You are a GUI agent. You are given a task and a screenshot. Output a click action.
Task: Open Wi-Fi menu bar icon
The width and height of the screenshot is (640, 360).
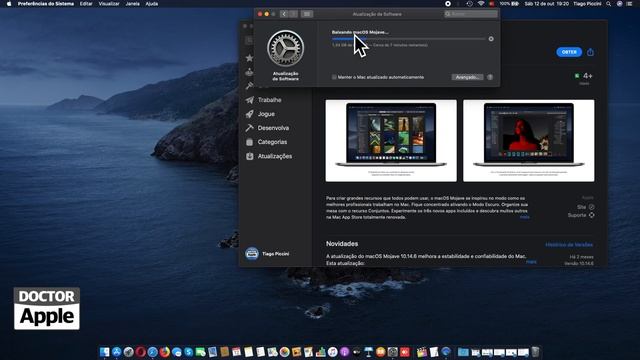pos(481,4)
